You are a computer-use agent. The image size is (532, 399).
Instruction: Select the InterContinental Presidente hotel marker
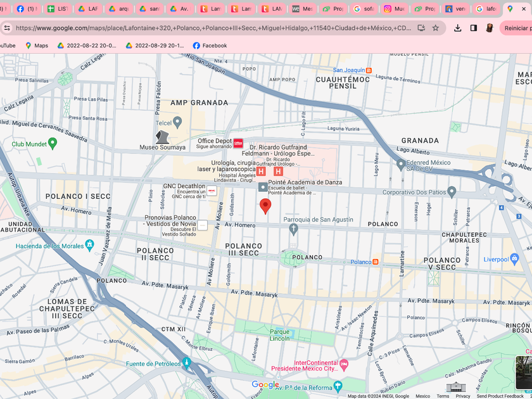344,365
